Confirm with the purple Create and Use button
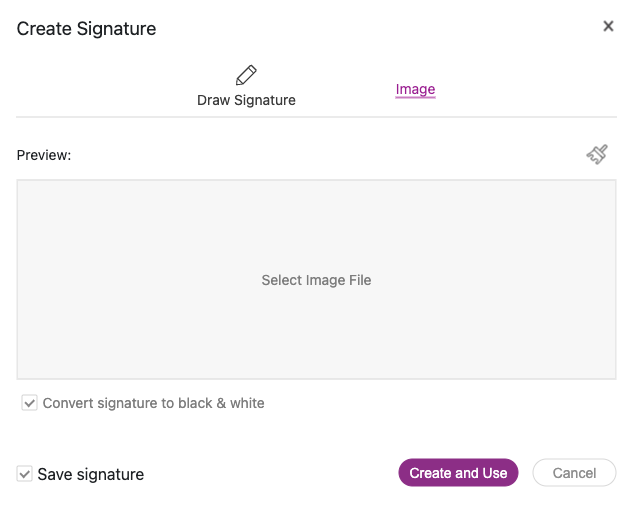Viewport: 636px width, 511px height. 458,473
